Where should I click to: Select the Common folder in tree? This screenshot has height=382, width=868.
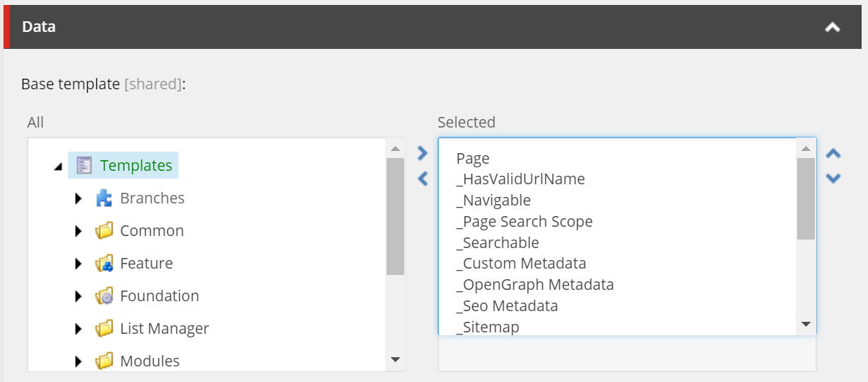152,231
